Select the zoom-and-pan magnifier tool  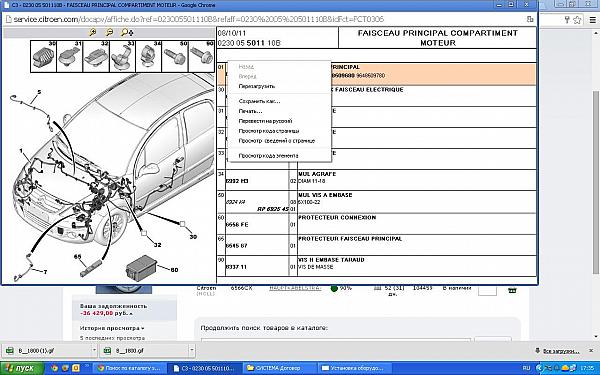127,33
